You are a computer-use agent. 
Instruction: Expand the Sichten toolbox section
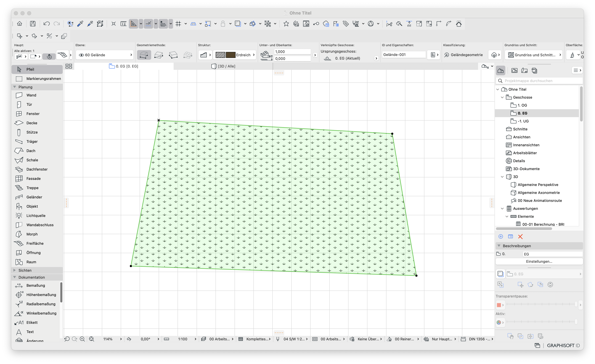tap(15, 270)
